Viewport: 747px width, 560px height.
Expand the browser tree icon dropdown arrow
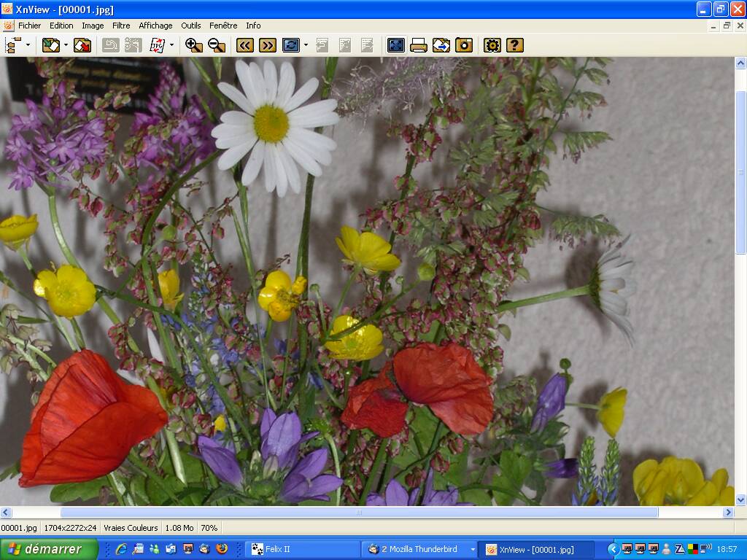(x=28, y=45)
